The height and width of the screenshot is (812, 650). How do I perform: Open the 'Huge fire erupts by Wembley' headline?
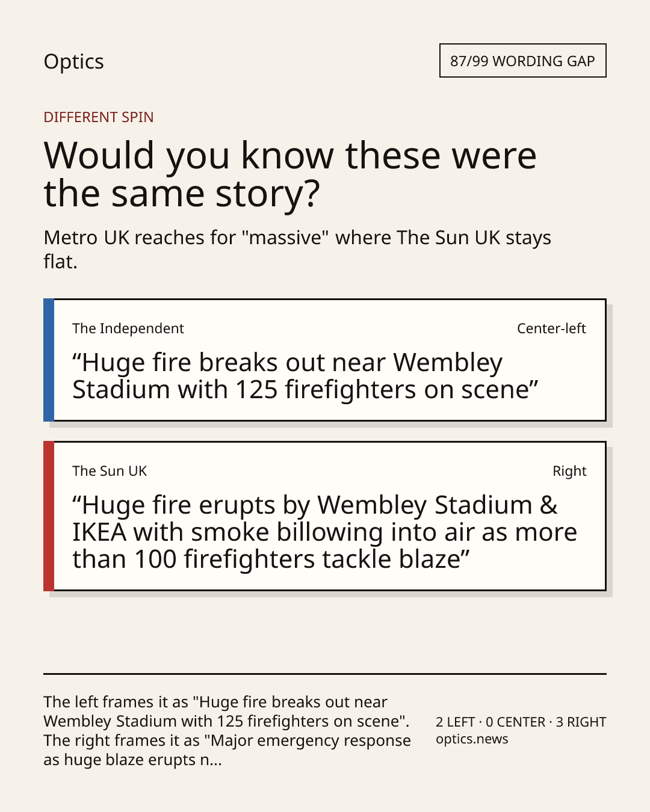325,532
